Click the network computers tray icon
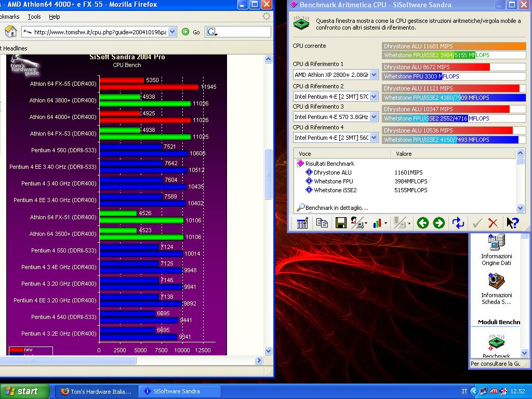The image size is (532, 399). 483,391
